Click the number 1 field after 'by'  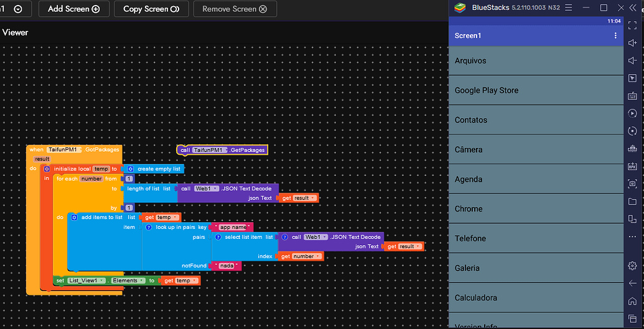129,208
